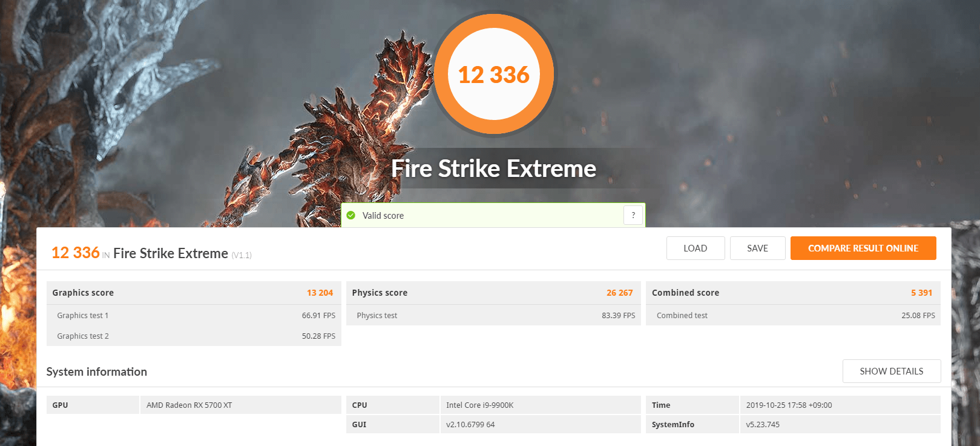The width and height of the screenshot is (980, 446).
Task: Click the SAVE button
Action: click(758, 248)
